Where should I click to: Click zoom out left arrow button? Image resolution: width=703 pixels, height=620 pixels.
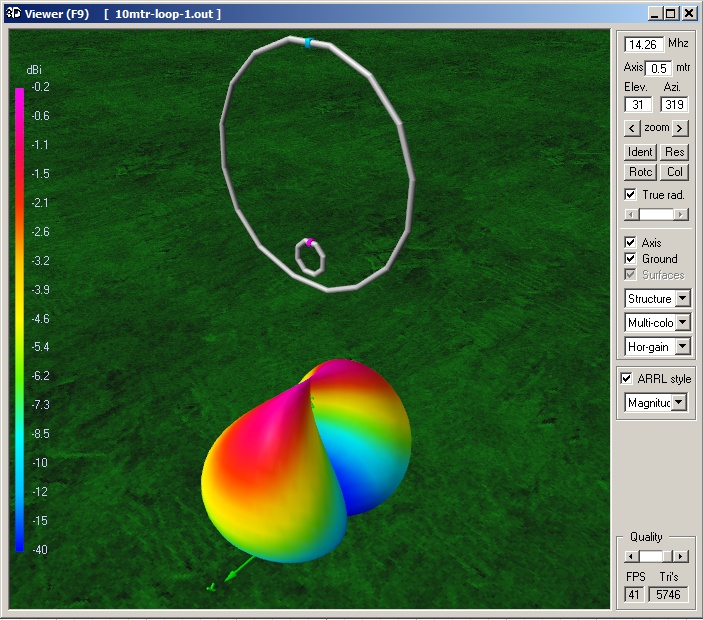pos(632,128)
